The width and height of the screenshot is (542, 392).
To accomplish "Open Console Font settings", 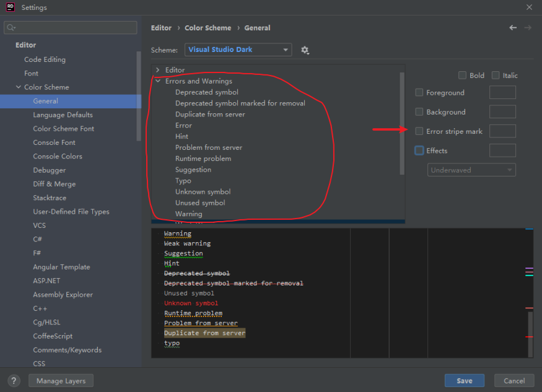I will click(55, 142).
